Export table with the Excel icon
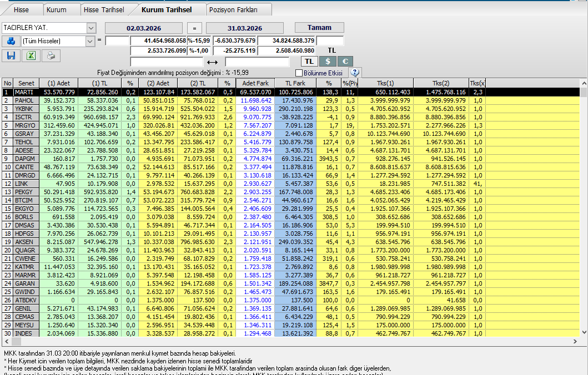The width and height of the screenshot is (588, 375). point(31,56)
